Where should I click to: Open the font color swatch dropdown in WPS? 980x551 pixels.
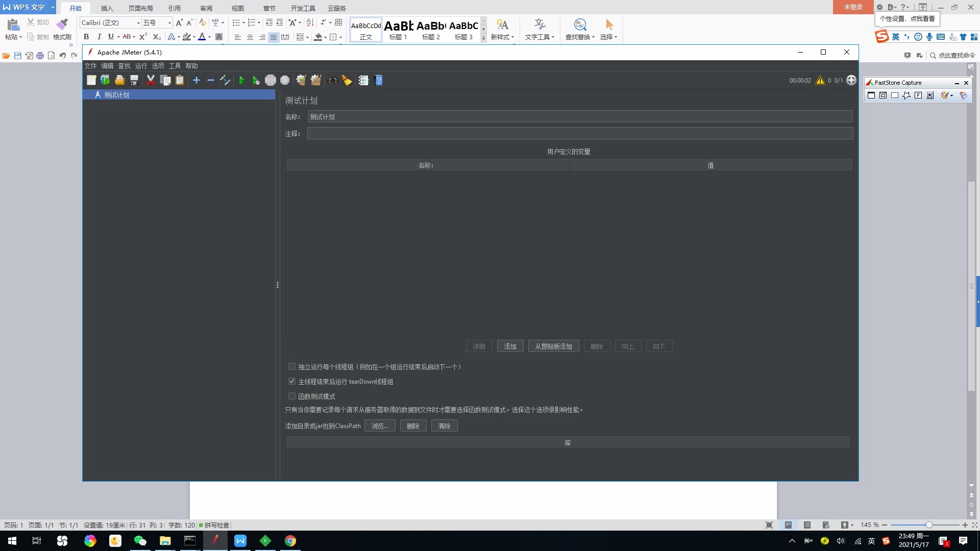209,37
